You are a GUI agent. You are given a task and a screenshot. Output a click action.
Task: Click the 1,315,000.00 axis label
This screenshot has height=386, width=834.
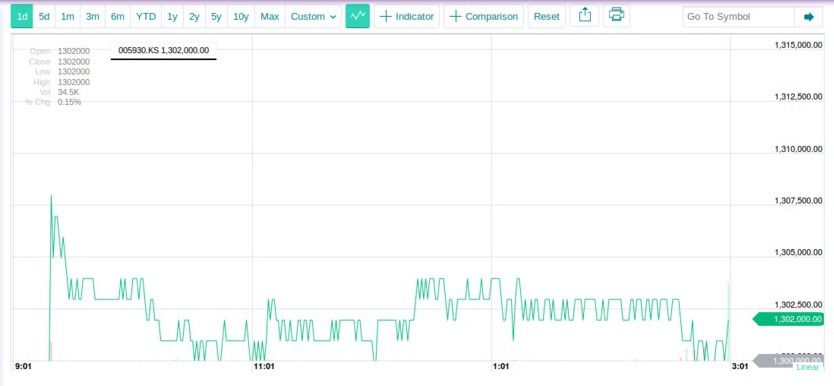click(799, 45)
